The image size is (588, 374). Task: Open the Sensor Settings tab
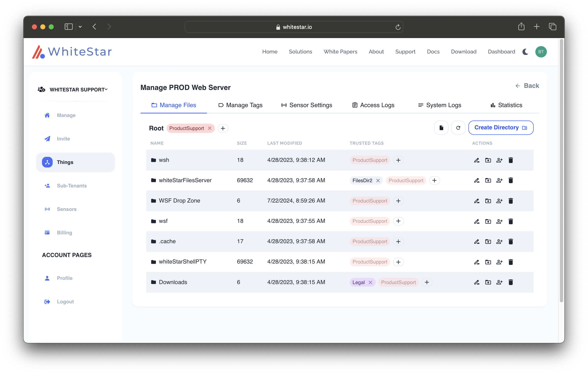[x=306, y=105]
